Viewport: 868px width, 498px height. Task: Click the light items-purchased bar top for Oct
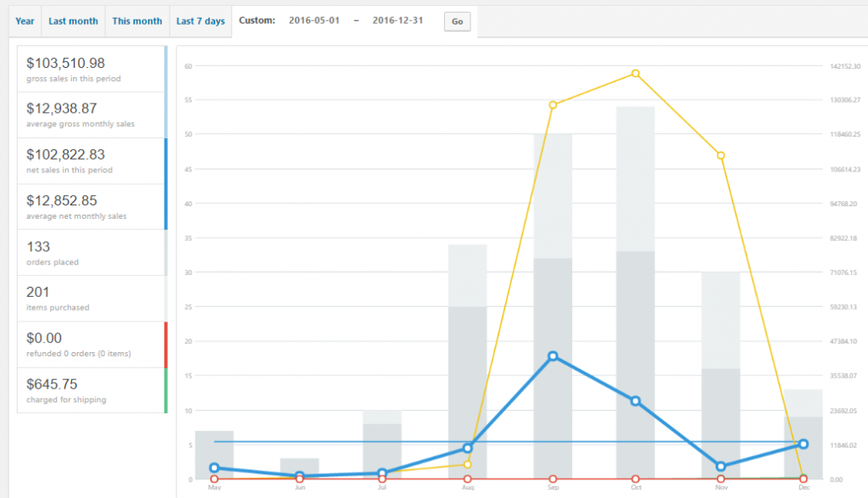(x=636, y=179)
